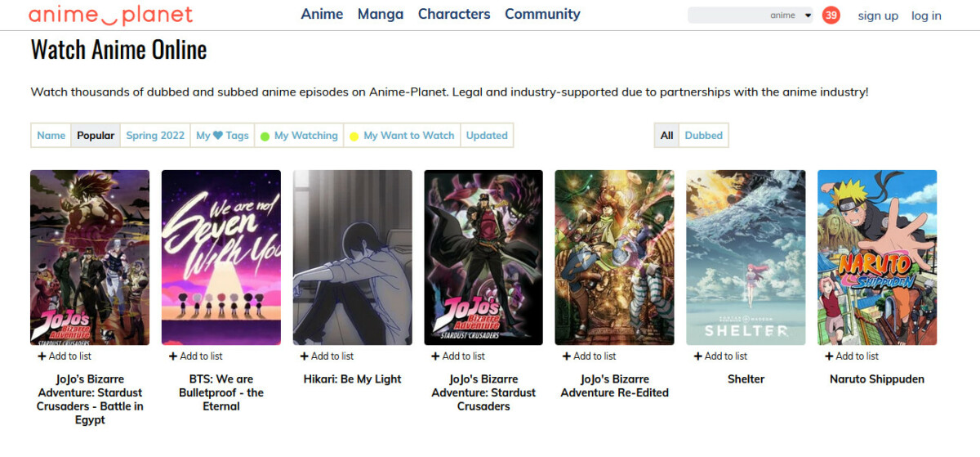Click the log in link
Image resolution: width=980 pixels, height=457 pixels.
pos(926,16)
